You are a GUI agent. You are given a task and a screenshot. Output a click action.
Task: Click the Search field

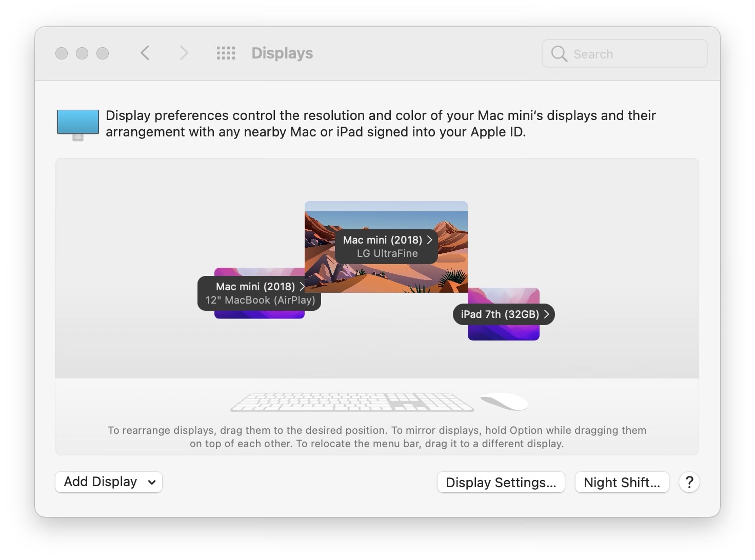tap(624, 53)
